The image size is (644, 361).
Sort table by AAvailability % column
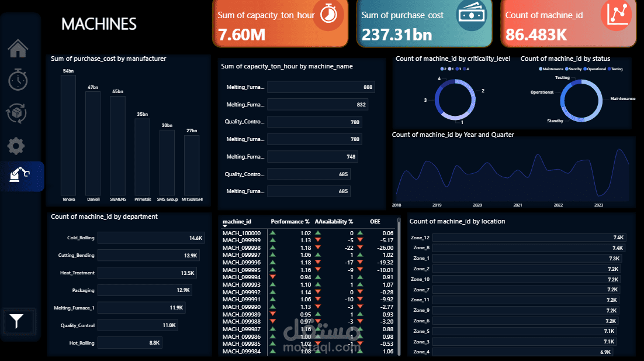tap(334, 222)
